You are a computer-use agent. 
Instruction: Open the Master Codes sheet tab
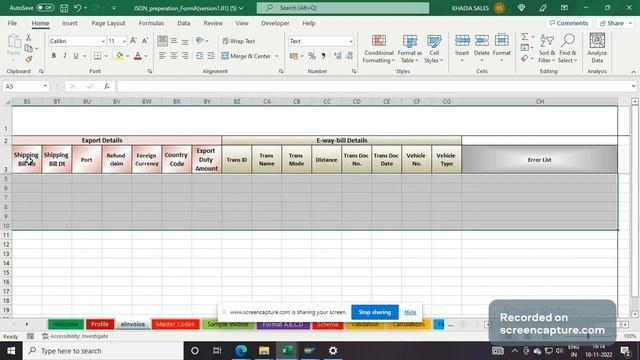[175, 324]
